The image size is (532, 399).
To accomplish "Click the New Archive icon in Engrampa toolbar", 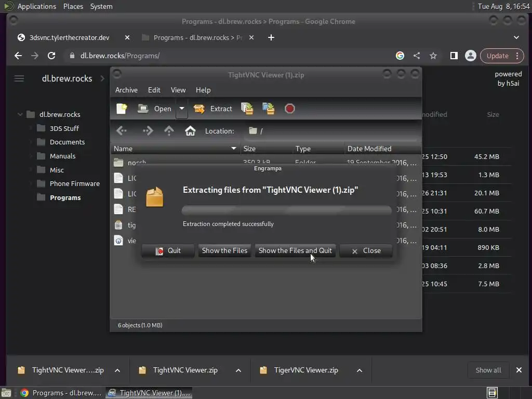I will coord(122,109).
